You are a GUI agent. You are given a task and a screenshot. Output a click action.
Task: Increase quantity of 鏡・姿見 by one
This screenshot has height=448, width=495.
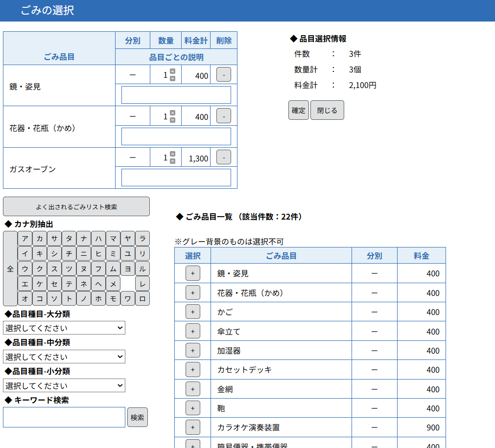click(x=172, y=72)
